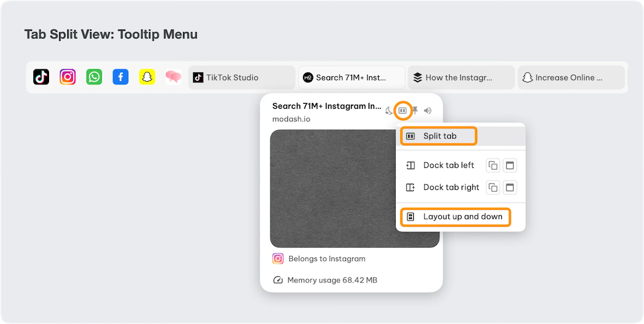Screen dimensions: 644x324
Task: Toggle the pin icon for this tab
Action: (x=414, y=111)
